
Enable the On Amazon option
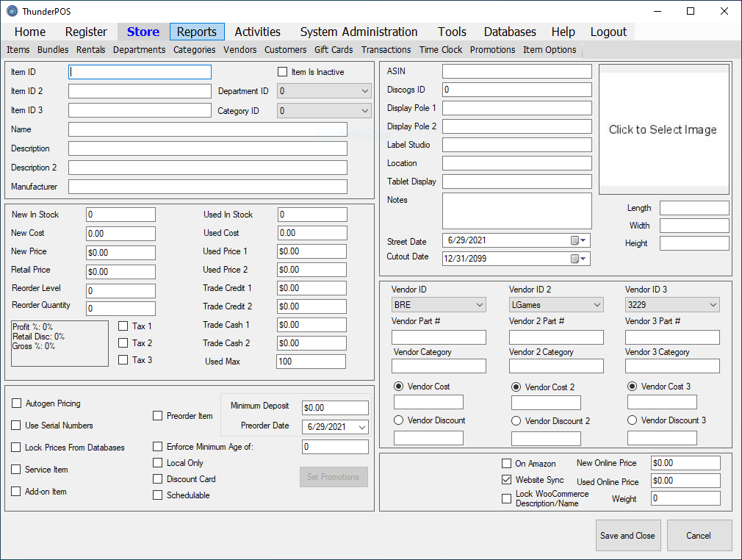coord(505,463)
